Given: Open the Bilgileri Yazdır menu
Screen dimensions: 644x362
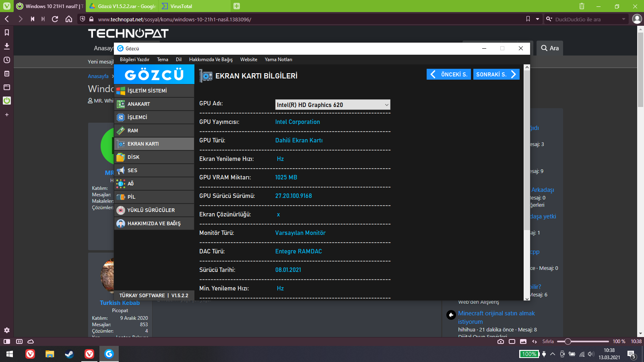Looking at the screenshot, I should [x=134, y=60].
